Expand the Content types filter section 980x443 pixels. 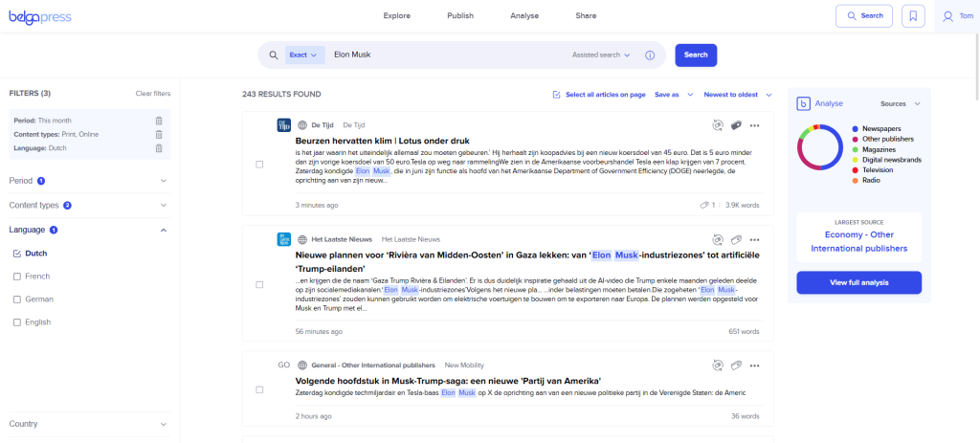point(89,205)
